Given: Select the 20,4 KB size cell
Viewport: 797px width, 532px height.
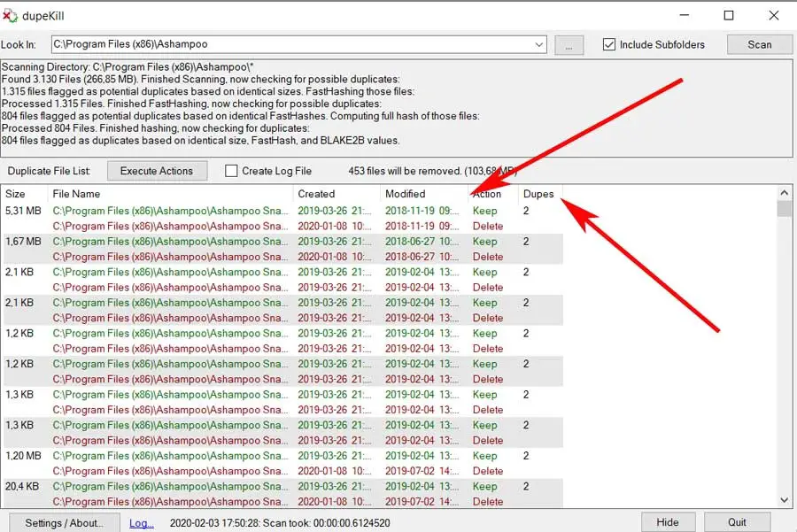Looking at the screenshot, I should (x=22, y=486).
